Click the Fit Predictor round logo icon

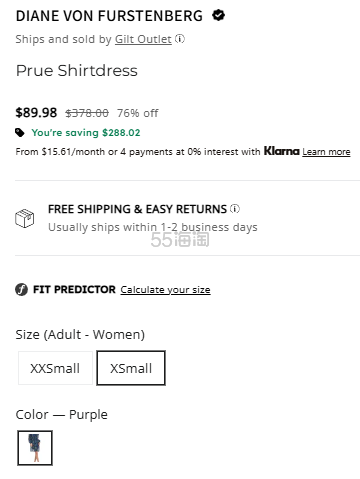pyautogui.click(x=21, y=289)
